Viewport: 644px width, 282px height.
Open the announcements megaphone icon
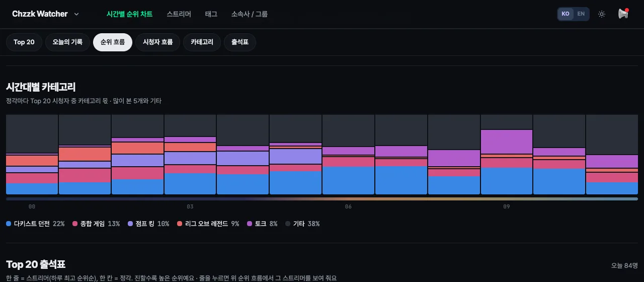[623, 14]
